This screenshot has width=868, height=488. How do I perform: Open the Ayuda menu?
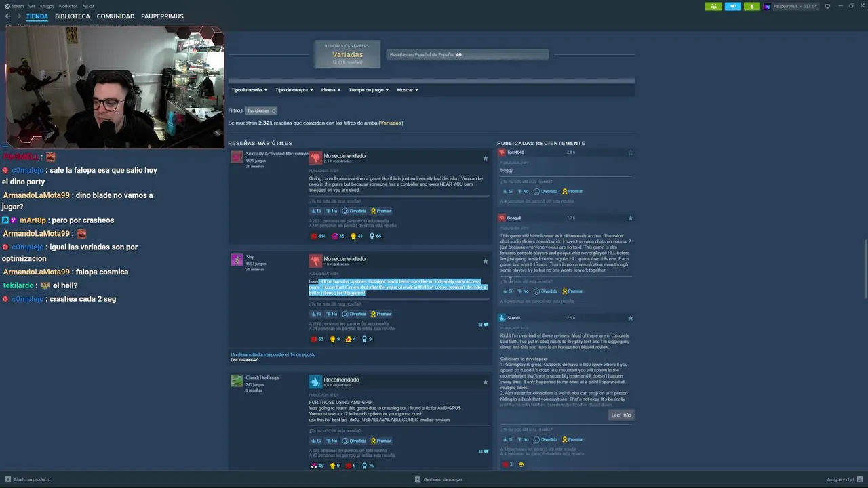pyautogui.click(x=88, y=6)
